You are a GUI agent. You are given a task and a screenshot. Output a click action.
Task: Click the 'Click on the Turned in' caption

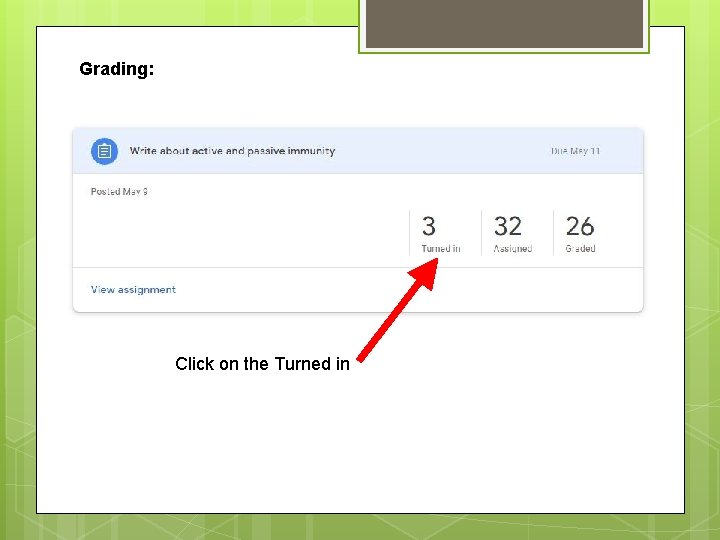[262, 364]
